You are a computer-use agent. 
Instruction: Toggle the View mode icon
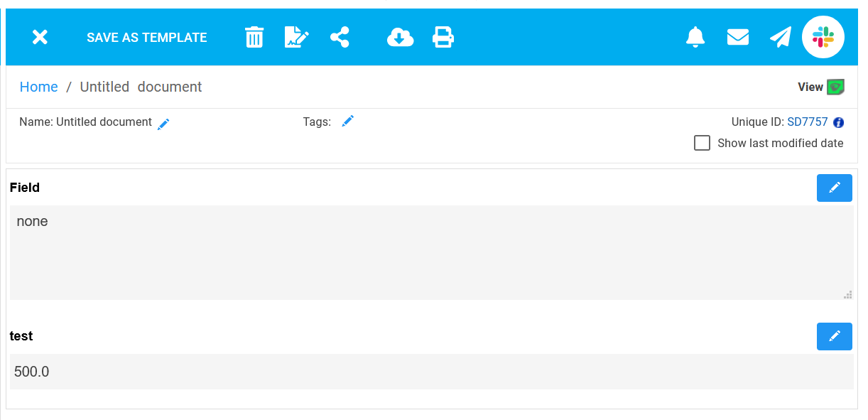[x=835, y=87]
